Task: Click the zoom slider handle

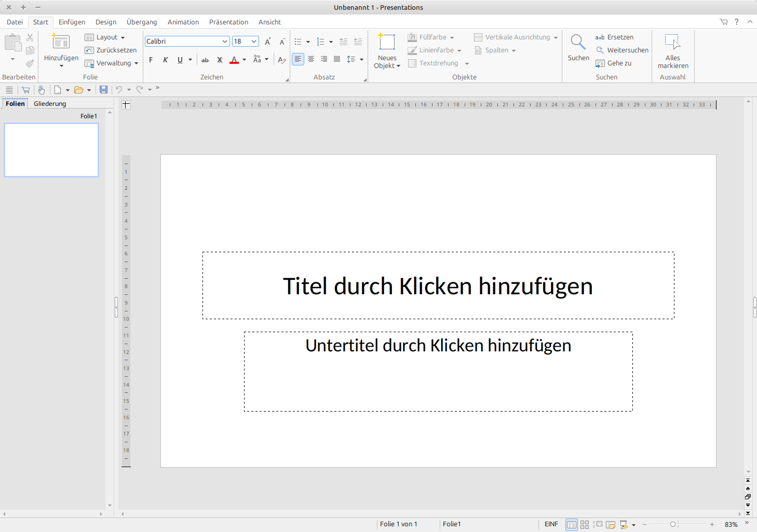Action: tap(673, 525)
